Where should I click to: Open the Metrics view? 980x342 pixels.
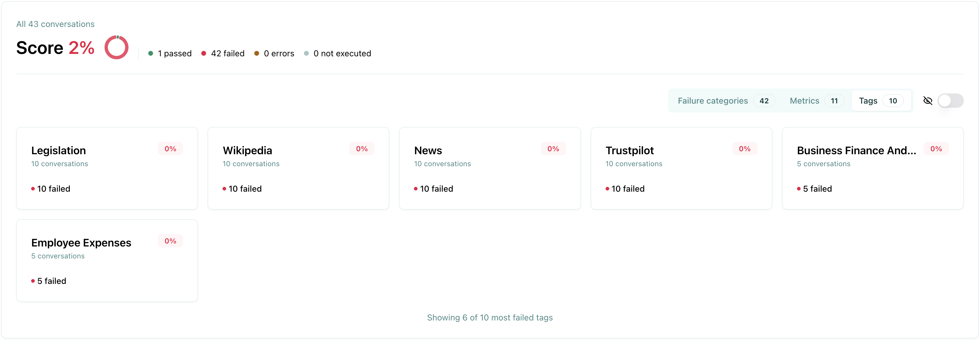[804, 100]
